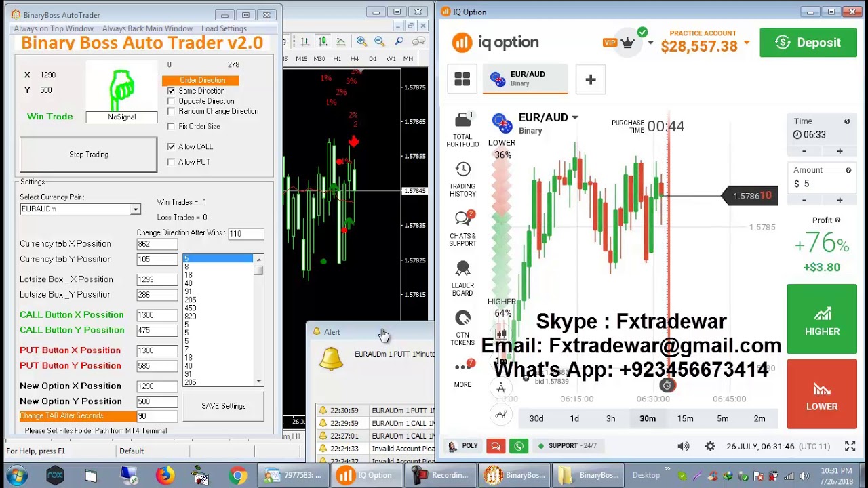Click the green HIGHER trade button
The height and width of the screenshot is (488, 868).
click(x=822, y=319)
